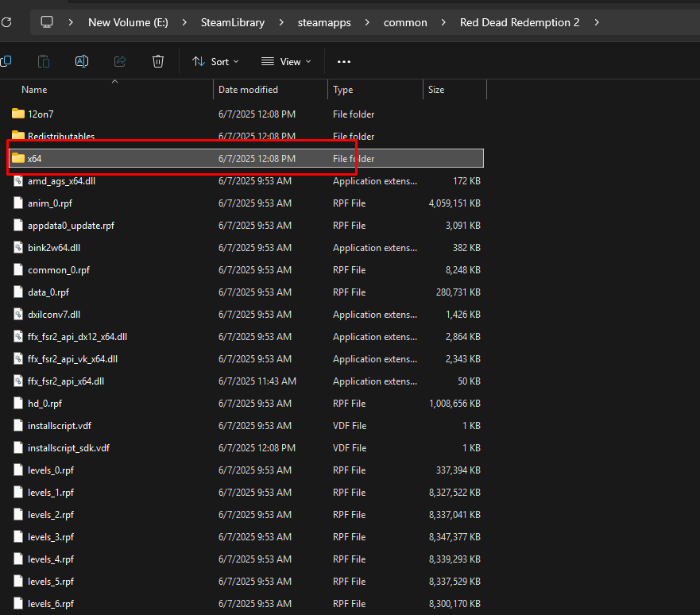Select levels_3.rpf file name
Viewport: 700px width, 615px height.
(x=51, y=537)
